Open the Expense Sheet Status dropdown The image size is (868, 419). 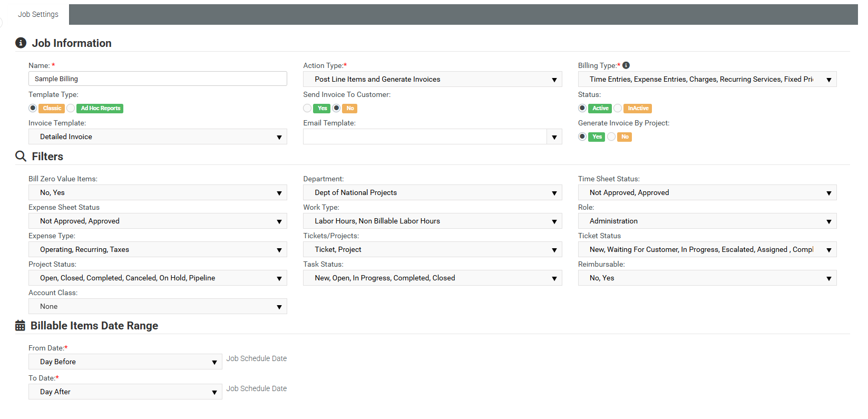158,221
